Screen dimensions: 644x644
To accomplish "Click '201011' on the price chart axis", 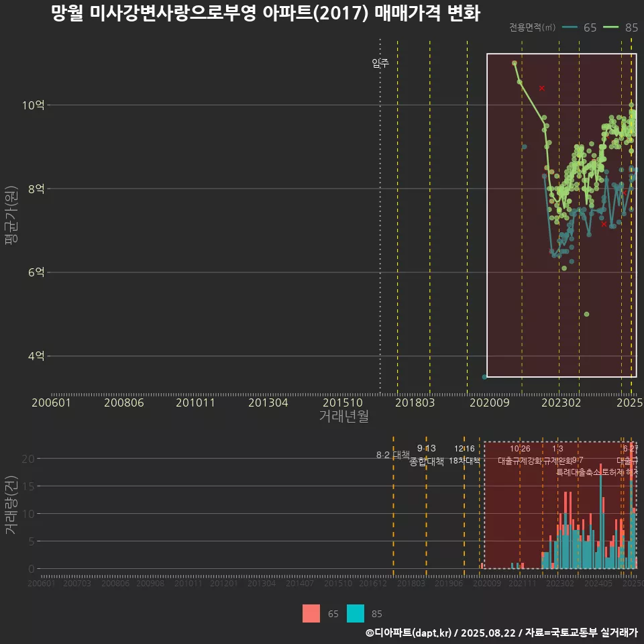I will pyautogui.click(x=195, y=402).
